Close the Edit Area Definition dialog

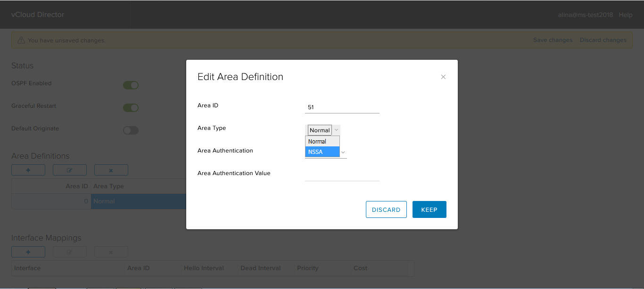[x=443, y=77]
